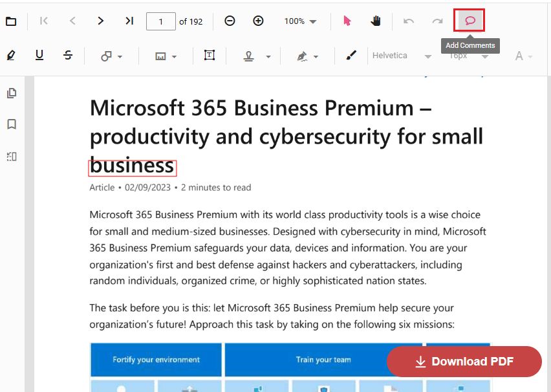Go to the first page
The image size is (551, 392).
tap(44, 21)
